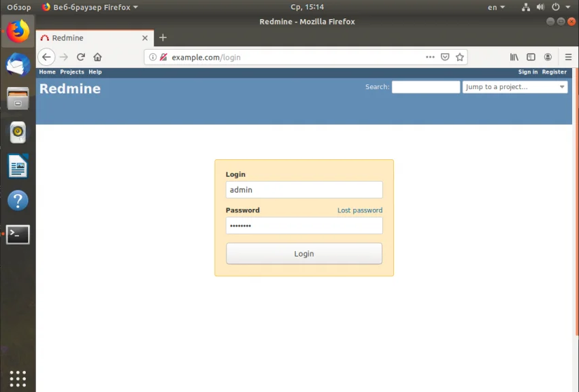Open the Projects menu item

pos(72,72)
